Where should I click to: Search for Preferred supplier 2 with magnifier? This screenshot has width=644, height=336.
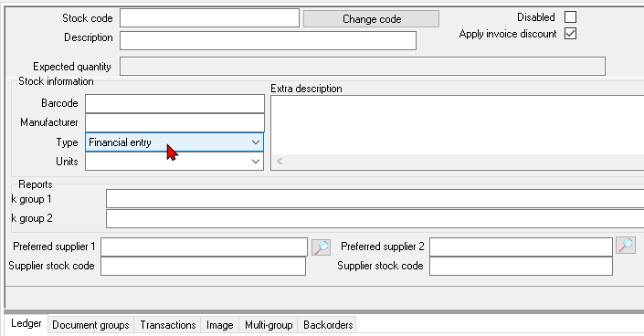point(626,246)
